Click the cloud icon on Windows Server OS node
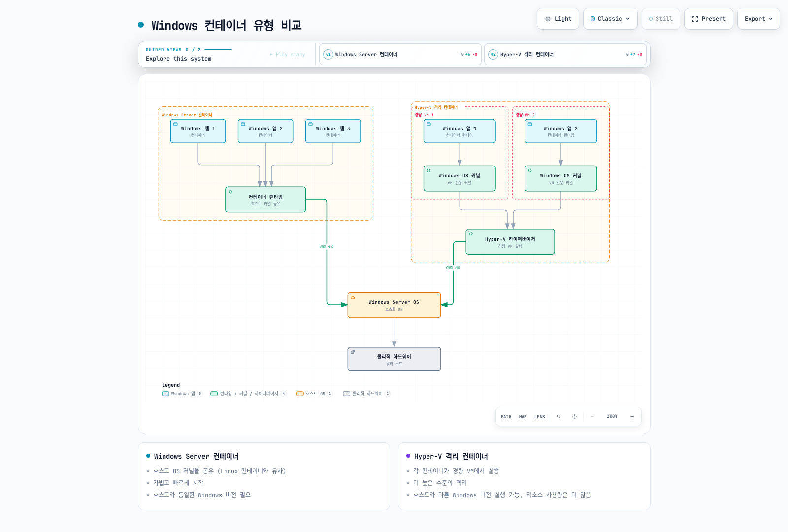The width and height of the screenshot is (788, 532). pyautogui.click(x=353, y=297)
